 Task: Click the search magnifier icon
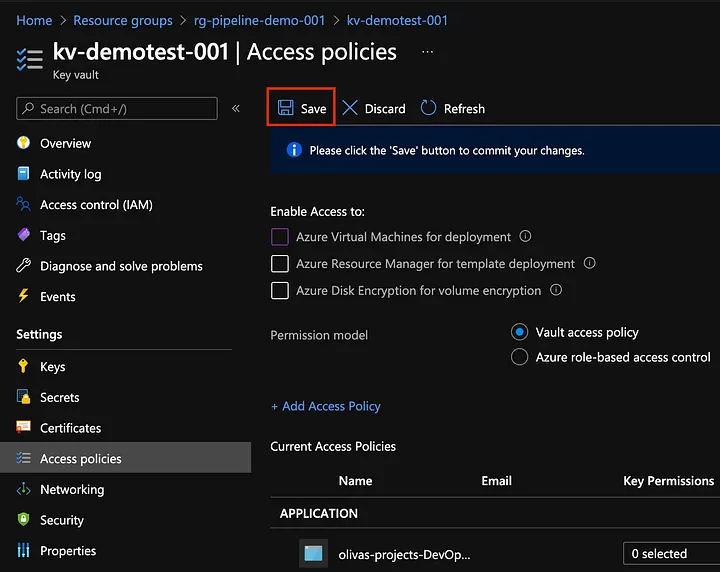(28, 108)
